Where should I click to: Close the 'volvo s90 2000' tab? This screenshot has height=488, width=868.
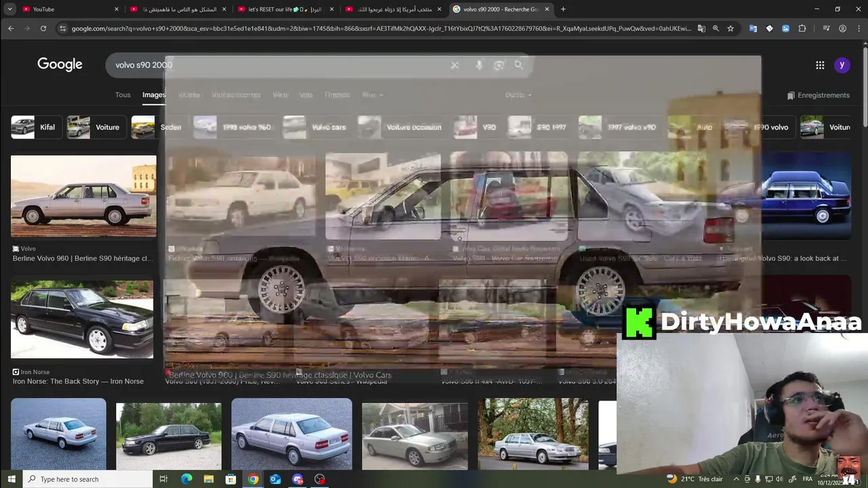(x=547, y=9)
